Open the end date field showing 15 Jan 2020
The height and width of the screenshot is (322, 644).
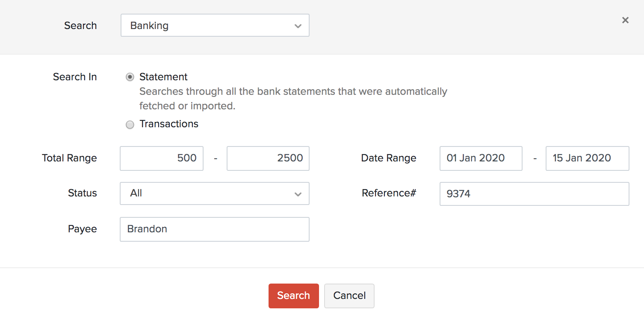[587, 158]
